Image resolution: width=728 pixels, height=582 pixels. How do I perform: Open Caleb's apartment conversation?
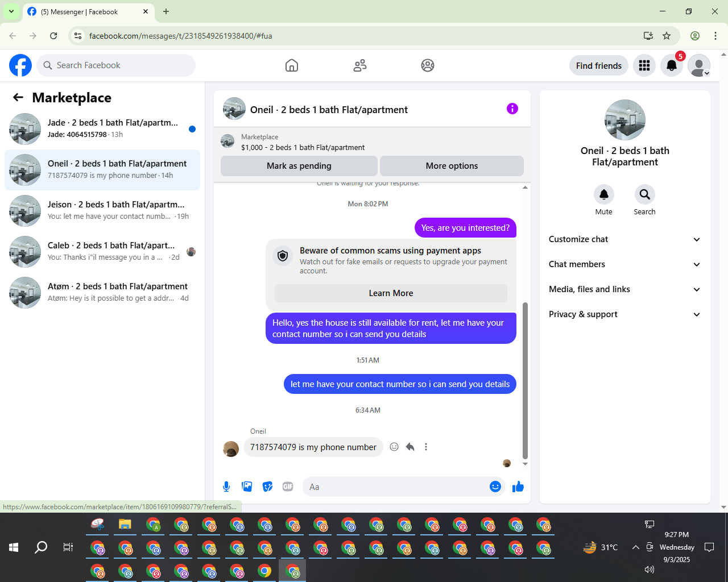[x=102, y=252]
